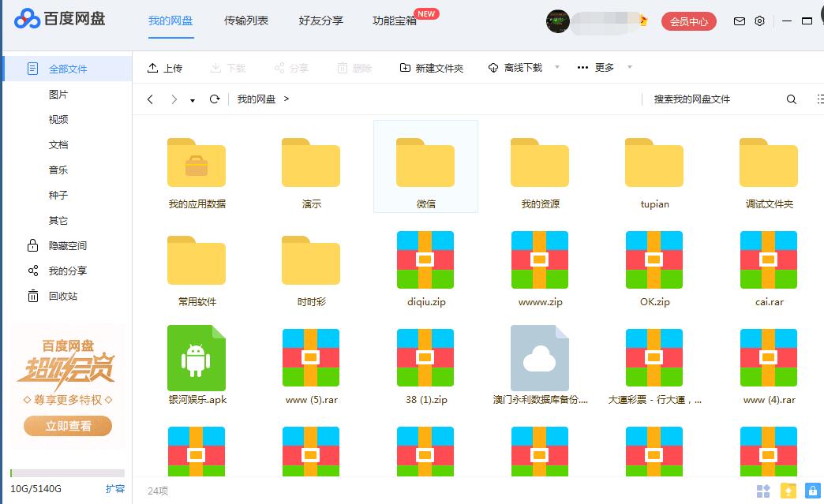824x504 pixels.
Task: Switch to the 传输列表 tab
Action: point(246,21)
